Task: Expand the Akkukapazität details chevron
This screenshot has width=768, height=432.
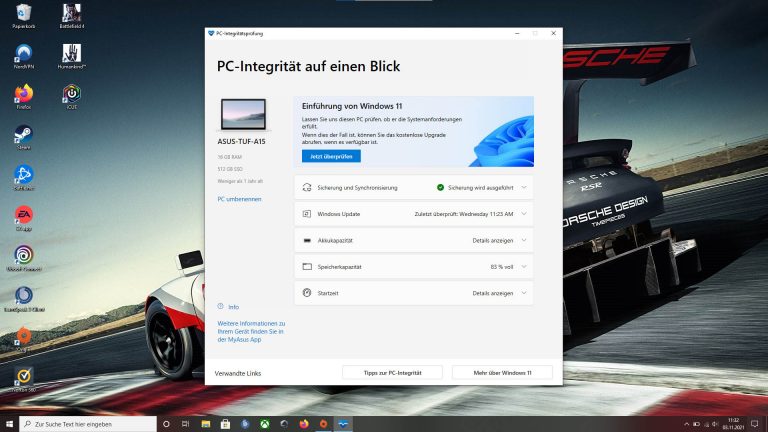Action: click(x=524, y=241)
